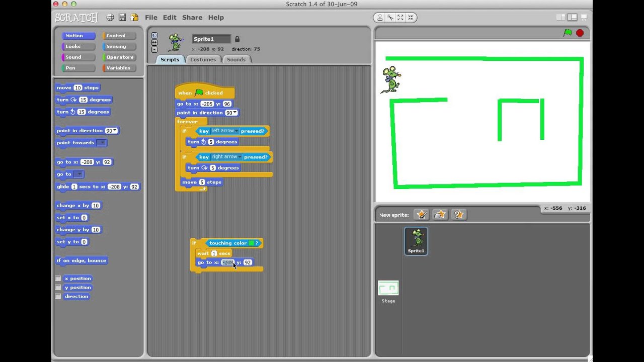
Task: Switch to the Costumes tab
Action: tap(203, 59)
